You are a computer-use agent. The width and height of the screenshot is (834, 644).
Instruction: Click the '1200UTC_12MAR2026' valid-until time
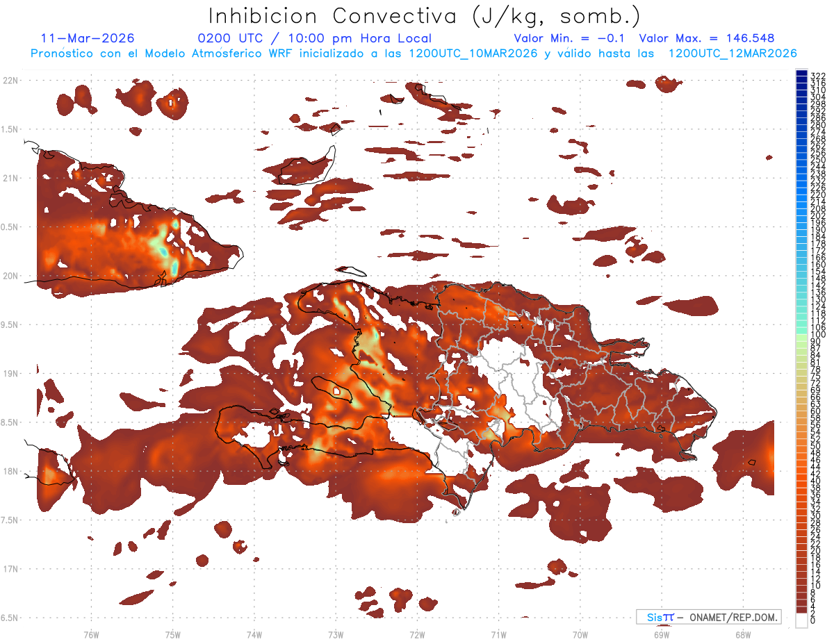pos(733,53)
